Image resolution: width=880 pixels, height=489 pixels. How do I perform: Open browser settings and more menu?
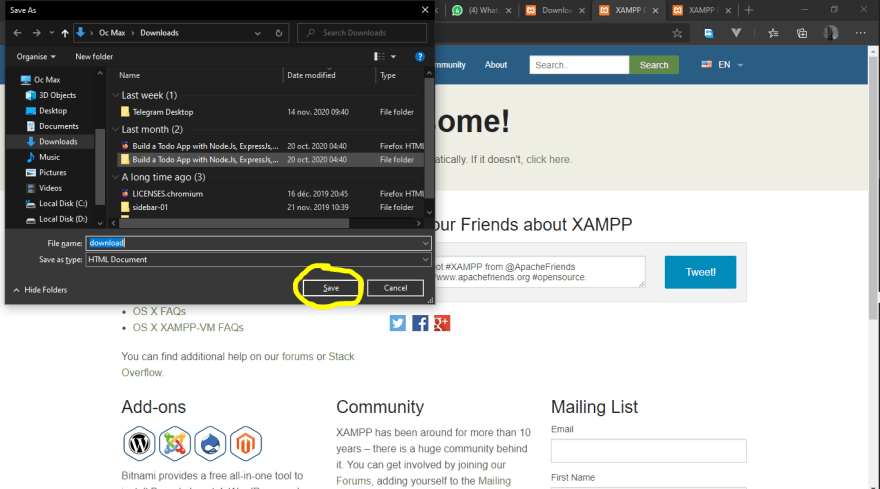(x=860, y=33)
